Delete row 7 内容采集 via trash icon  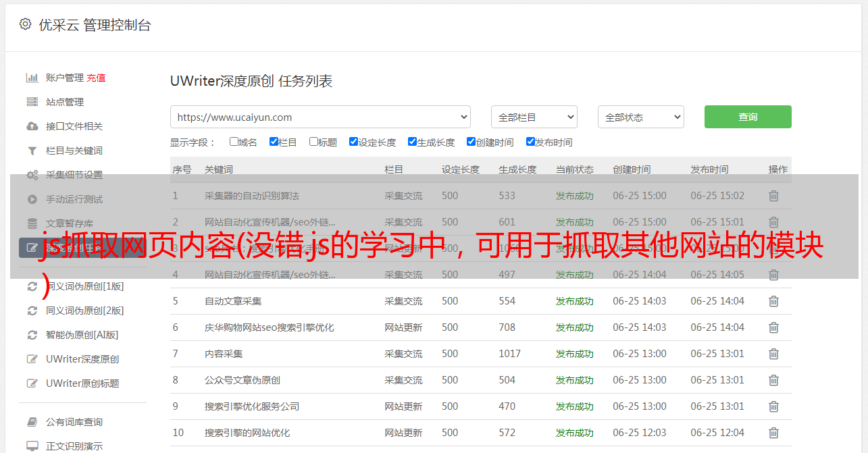coord(773,354)
